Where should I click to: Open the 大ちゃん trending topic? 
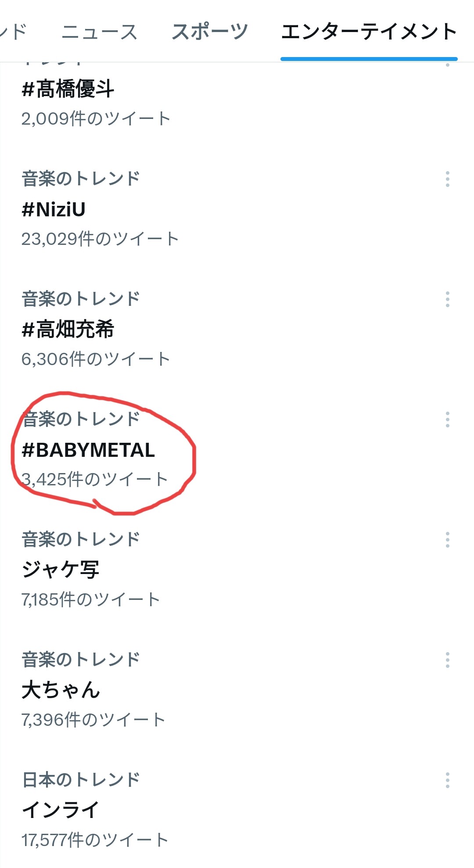pyautogui.click(x=61, y=690)
